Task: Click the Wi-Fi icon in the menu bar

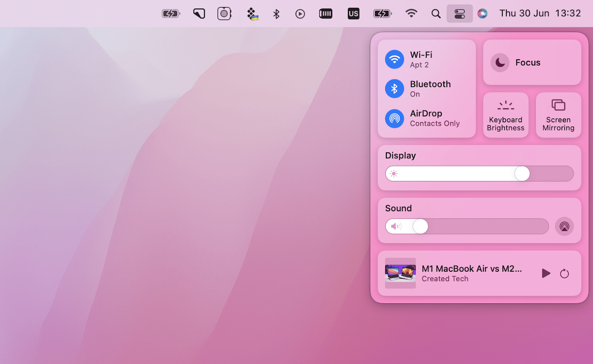Action: click(412, 13)
